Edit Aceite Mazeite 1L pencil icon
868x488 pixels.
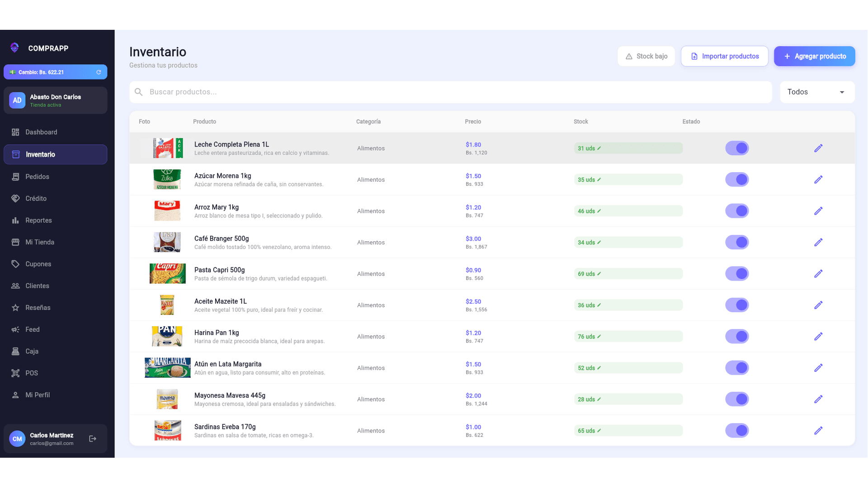pos(818,305)
